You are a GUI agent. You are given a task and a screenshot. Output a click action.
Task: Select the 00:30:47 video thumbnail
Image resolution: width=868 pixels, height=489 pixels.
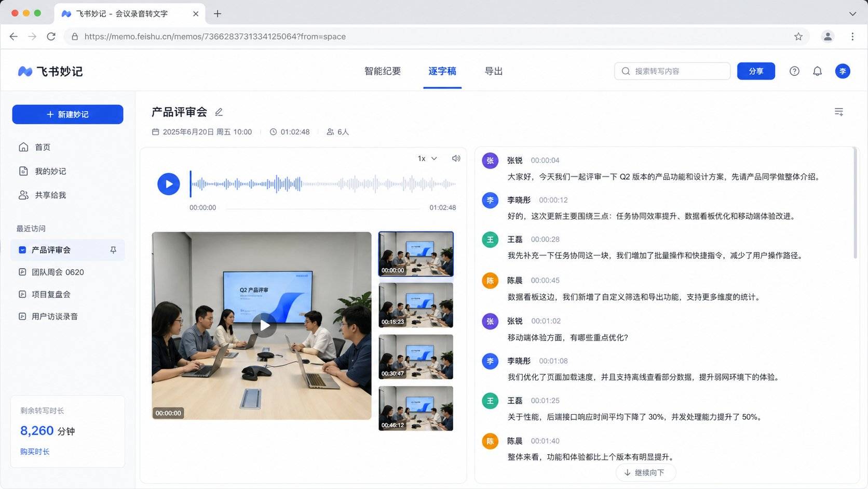pos(416,357)
